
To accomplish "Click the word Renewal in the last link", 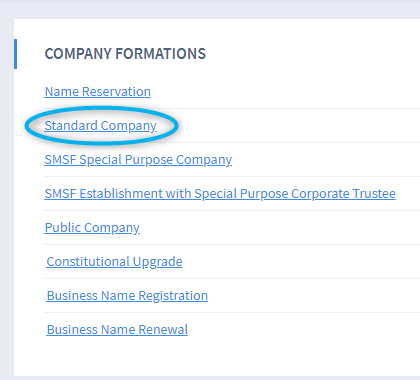I will point(163,330).
